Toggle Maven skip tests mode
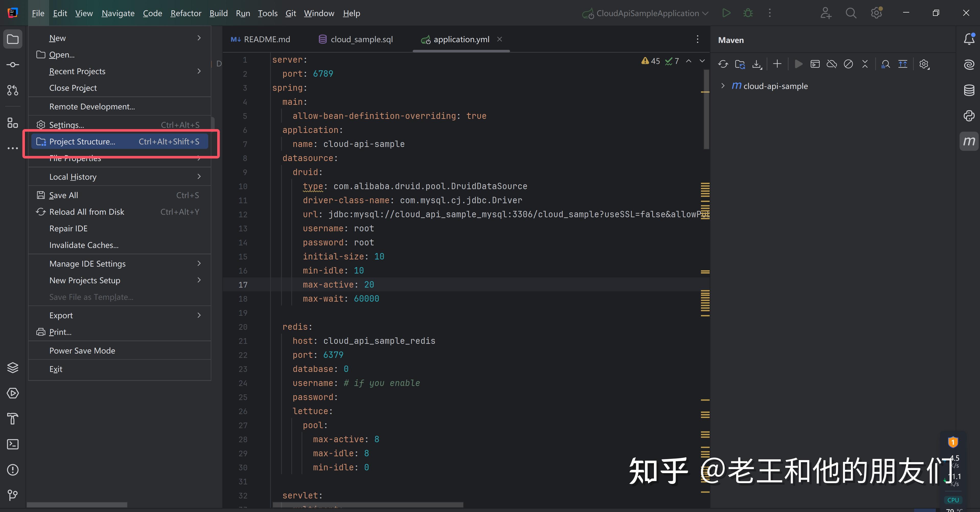The height and width of the screenshot is (512, 980). pos(848,64)
